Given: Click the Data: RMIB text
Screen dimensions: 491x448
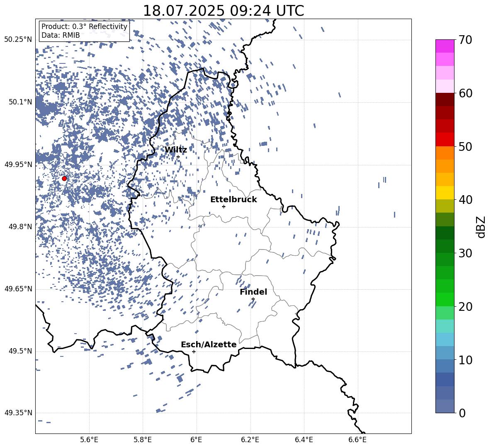Looking at the screenshot, I should [x=61, y=35].
